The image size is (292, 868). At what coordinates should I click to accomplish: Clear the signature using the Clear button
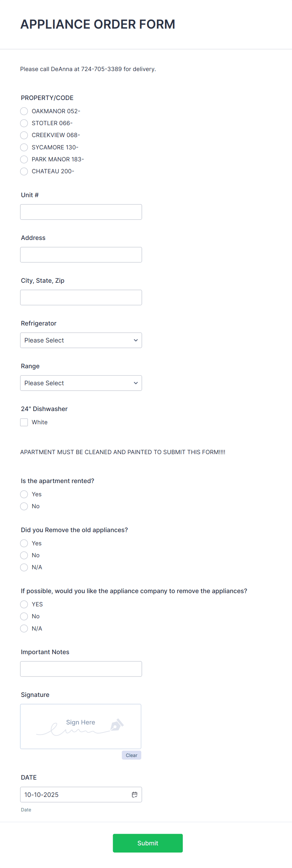(x=131, y=755)
